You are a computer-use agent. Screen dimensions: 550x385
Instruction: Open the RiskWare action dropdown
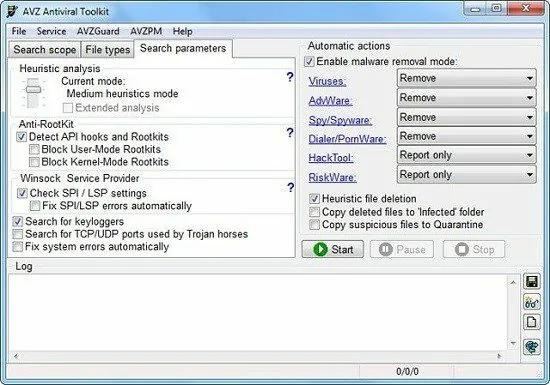pyautogui.click(x=467, y=175)
